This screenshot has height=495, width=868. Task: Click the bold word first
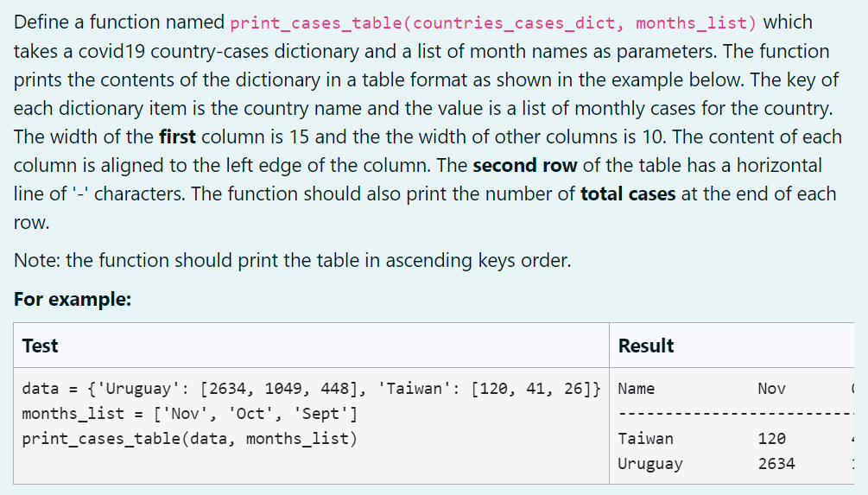click(x=177, y=136)
